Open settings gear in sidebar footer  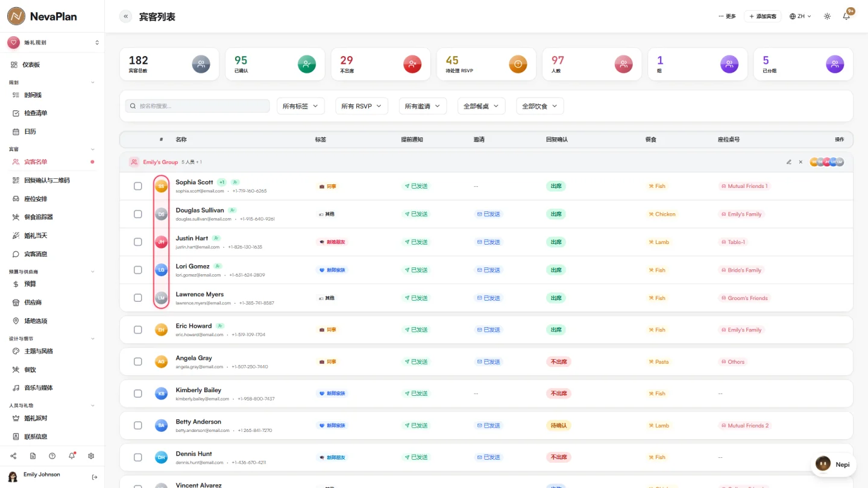click(91, 456)
